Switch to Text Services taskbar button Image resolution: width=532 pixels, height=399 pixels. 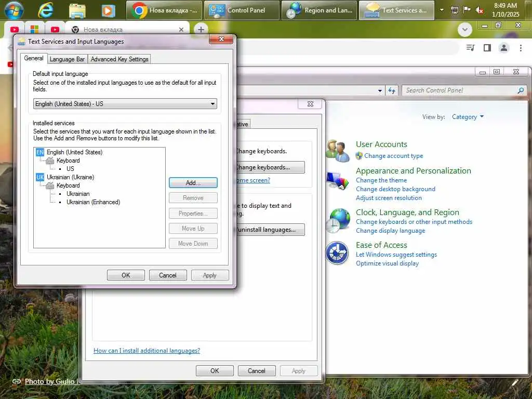pos(396,10)
